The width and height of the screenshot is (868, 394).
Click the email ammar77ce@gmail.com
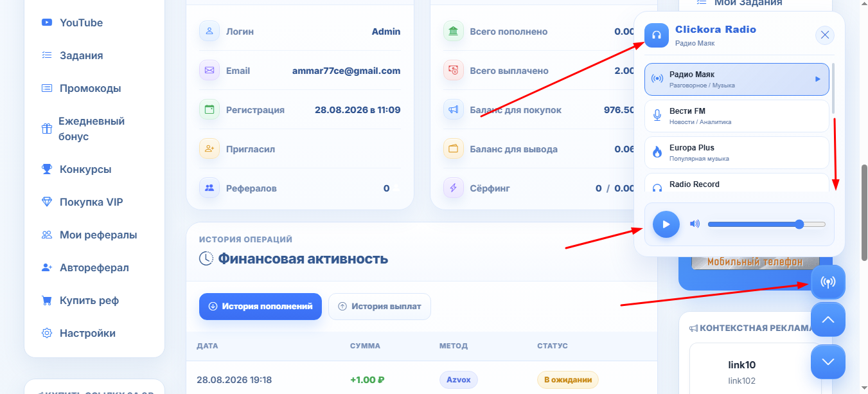tap(346, 71)
